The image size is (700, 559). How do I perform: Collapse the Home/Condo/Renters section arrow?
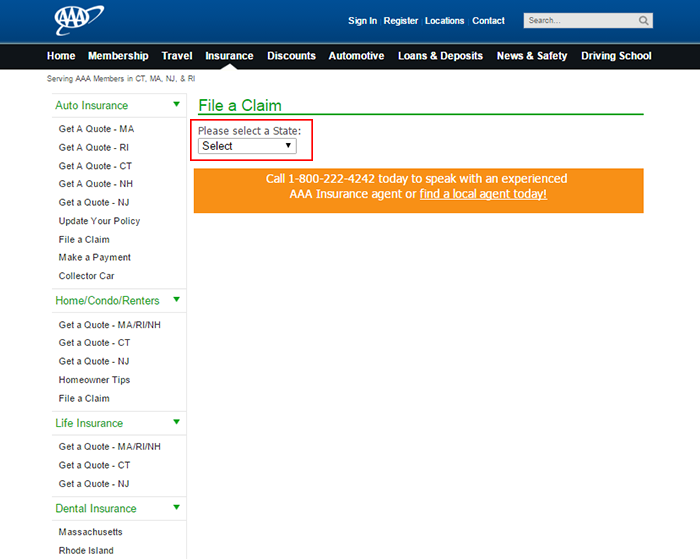pyautogui.click(x=176, y=299)
